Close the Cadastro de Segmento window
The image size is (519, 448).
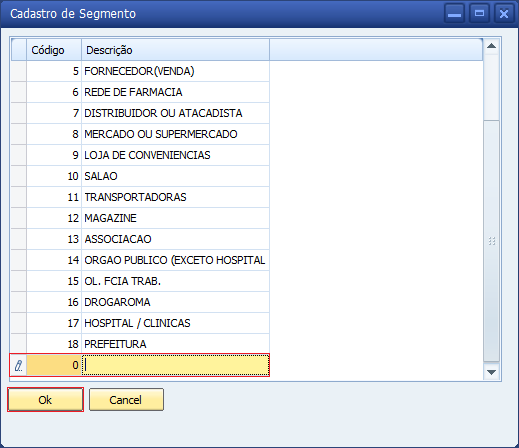click(504, 14)
